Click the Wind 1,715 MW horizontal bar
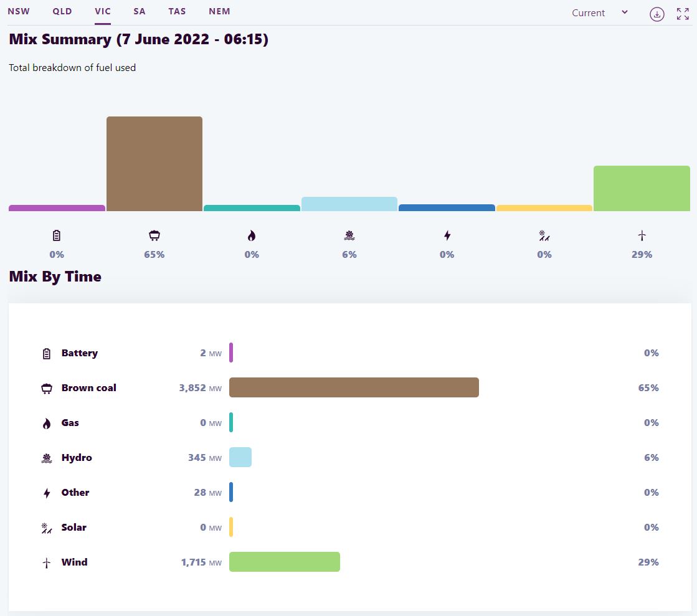The height and width of the screenshot is (616, 697). pos(285,562)
